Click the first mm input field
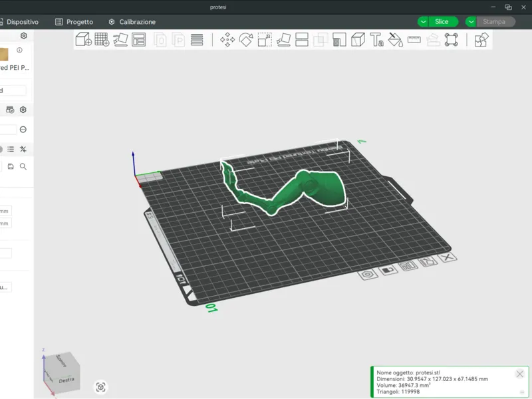Screen dimensions: 532x399 coord(6,211)
